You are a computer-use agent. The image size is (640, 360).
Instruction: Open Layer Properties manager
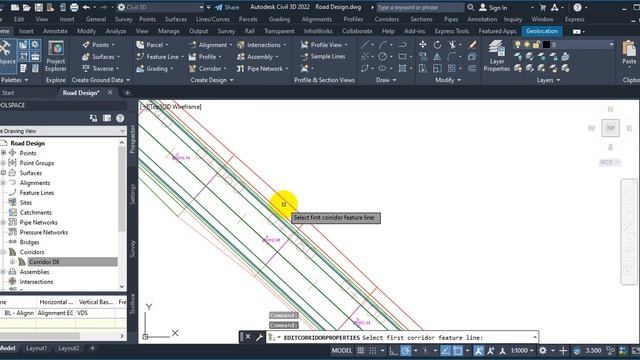coord(496,56)
